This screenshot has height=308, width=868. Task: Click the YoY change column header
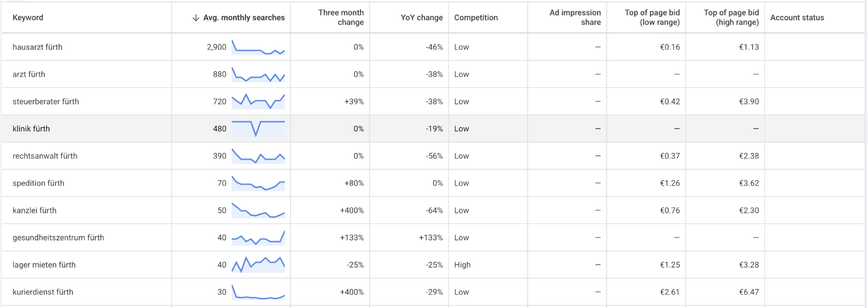(x=422, y=18)
